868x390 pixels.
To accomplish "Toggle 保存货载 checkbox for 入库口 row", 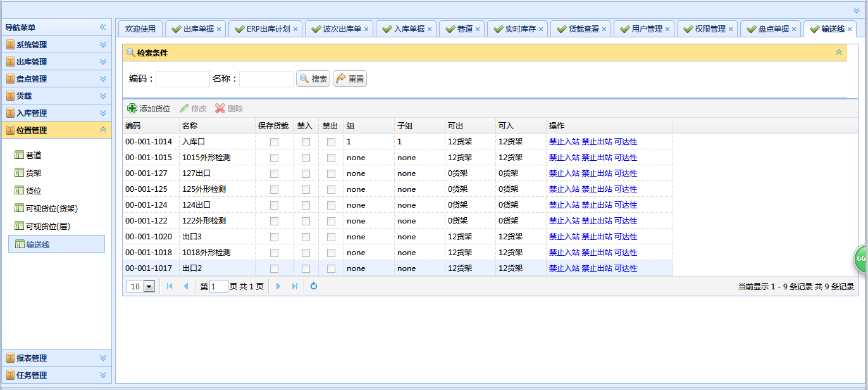I will coord(274,142).
